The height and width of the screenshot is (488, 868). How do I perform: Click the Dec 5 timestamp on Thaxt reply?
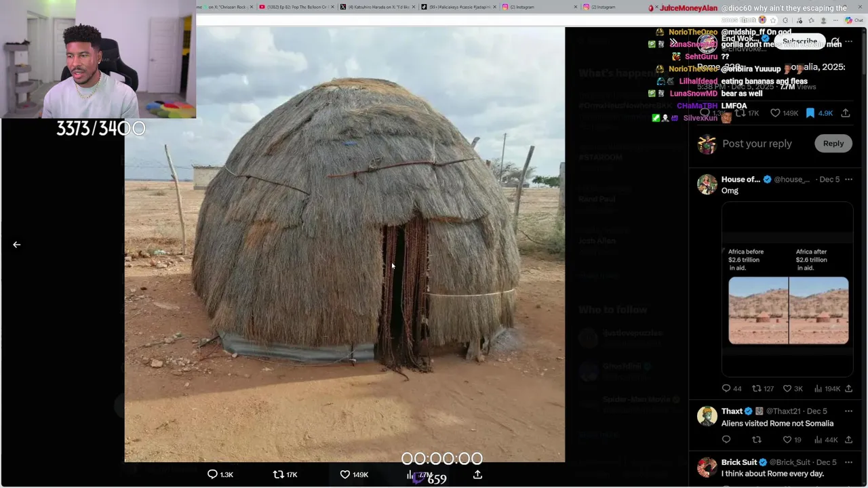pos(817,411)
